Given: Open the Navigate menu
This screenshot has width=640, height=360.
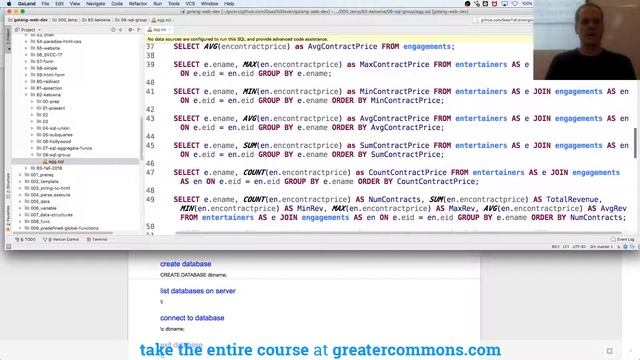Looking at the screenshot, I should [x=96, y=4].
